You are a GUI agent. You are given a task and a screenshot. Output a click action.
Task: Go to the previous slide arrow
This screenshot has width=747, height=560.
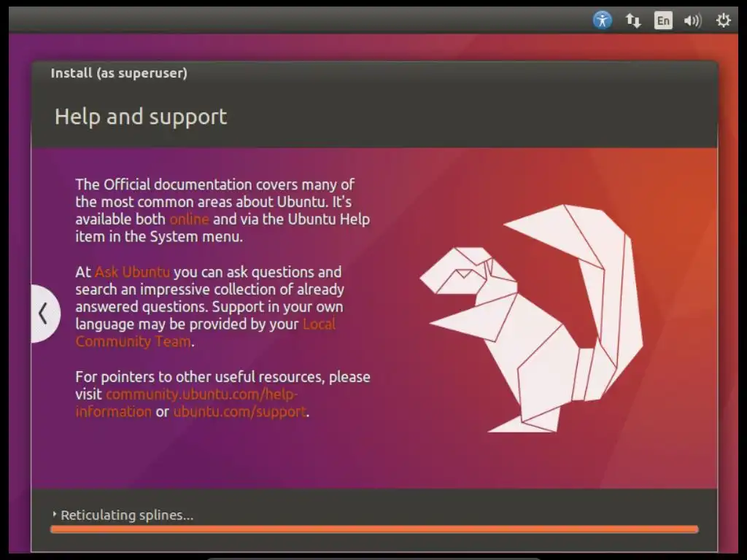44,314
